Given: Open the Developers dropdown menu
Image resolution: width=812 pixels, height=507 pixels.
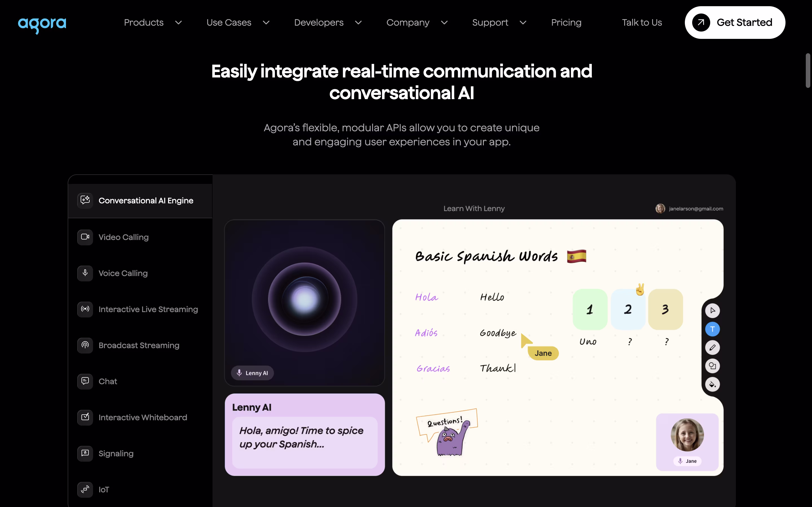Looking at the screenshot, I should (x=328, y=23).
